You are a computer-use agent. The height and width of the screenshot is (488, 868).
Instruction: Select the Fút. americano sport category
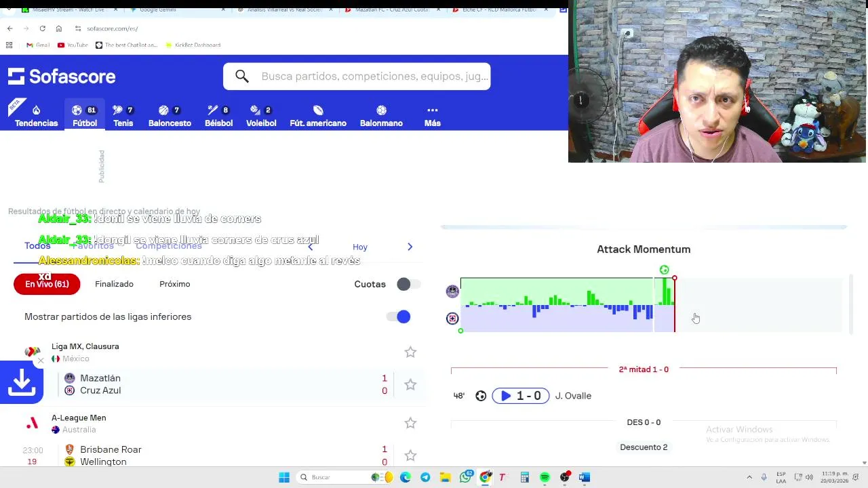[x=318, y=116]
